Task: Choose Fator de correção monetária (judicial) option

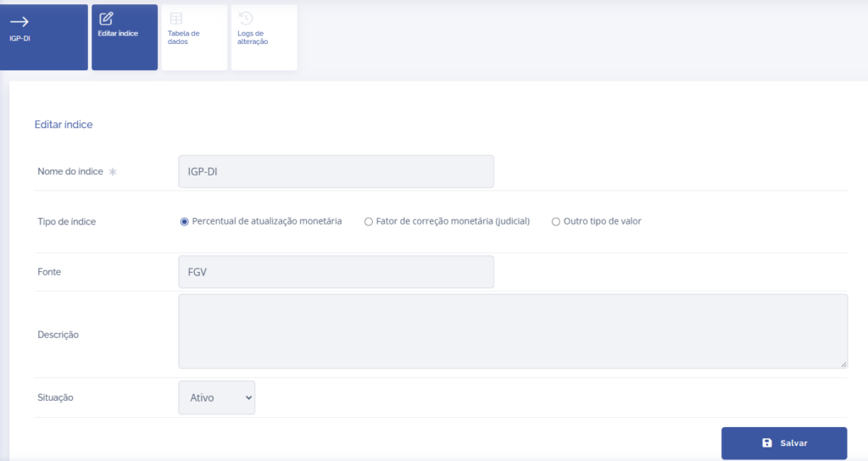Action: 369,222
